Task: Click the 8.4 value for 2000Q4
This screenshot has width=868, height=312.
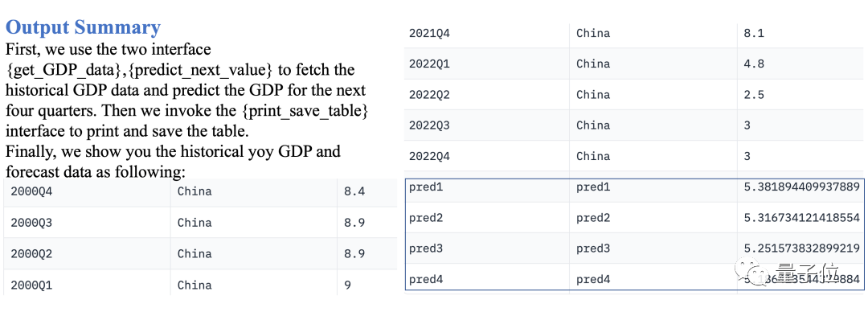Action: pyautogui.click(x=354, y=191)
